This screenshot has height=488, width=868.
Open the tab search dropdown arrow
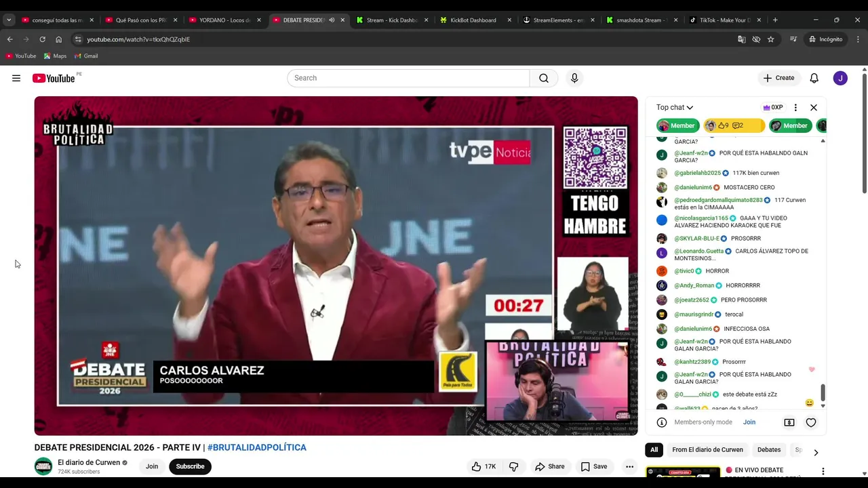[x=9, y=20]
